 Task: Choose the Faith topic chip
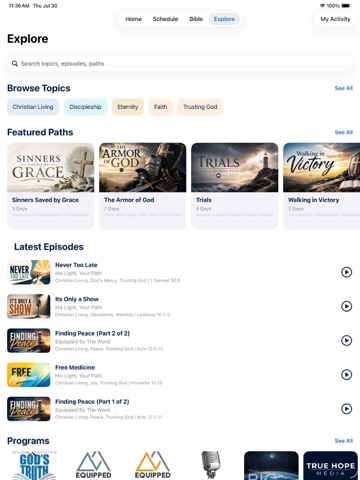[x=160, y=107]
